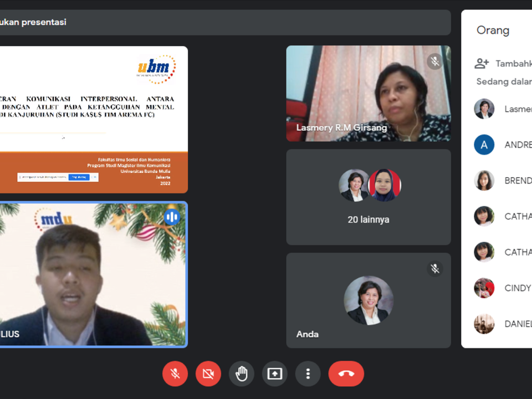The height and width of the screenshot is (399, 532).
Task: Click blue button in slide's sharing notification
Action: 79,177
